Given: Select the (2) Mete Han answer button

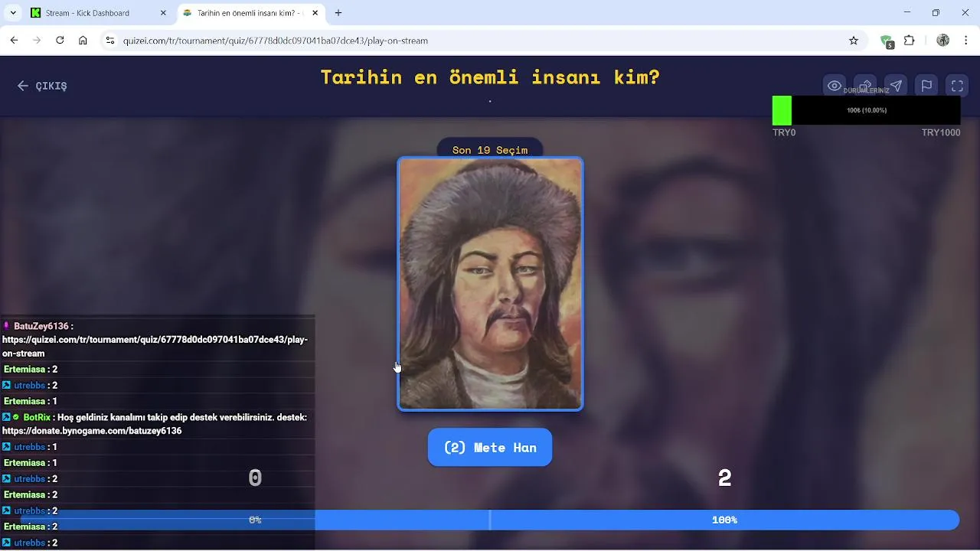Looking at the screenshot, I should click(x=490, y=448).
